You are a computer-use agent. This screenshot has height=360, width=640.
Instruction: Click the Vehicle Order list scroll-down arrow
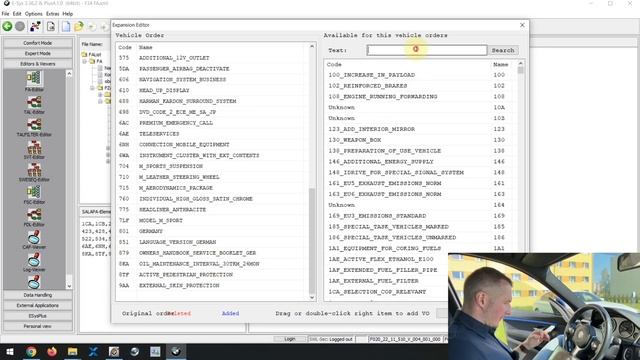(312, 297)
